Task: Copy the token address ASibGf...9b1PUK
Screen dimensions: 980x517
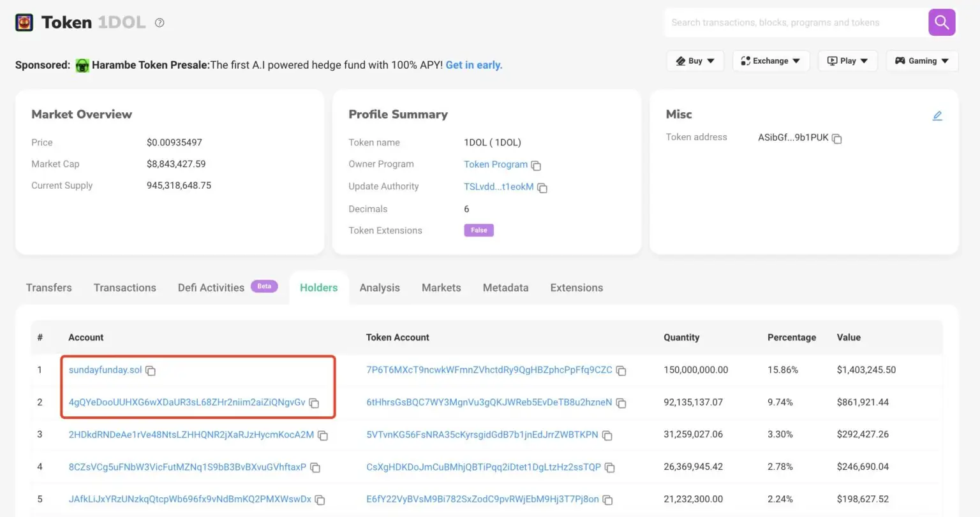Action: tap(837, 138)
